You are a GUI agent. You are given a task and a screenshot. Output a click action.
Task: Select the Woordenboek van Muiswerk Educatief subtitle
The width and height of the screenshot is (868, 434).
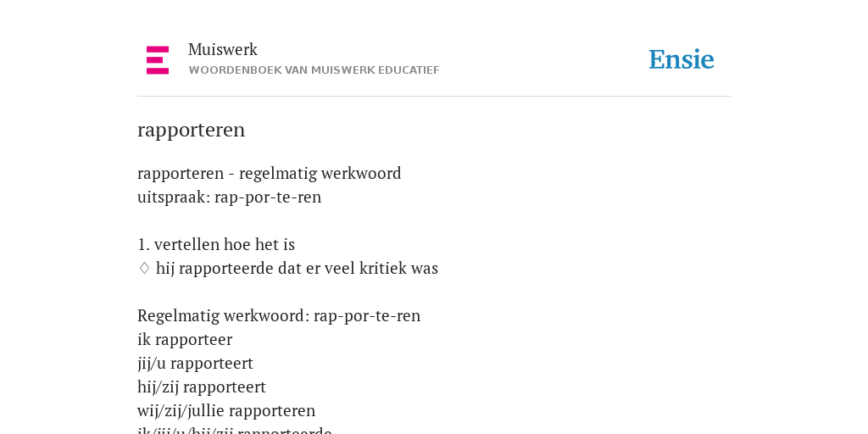tap(314, 70)
